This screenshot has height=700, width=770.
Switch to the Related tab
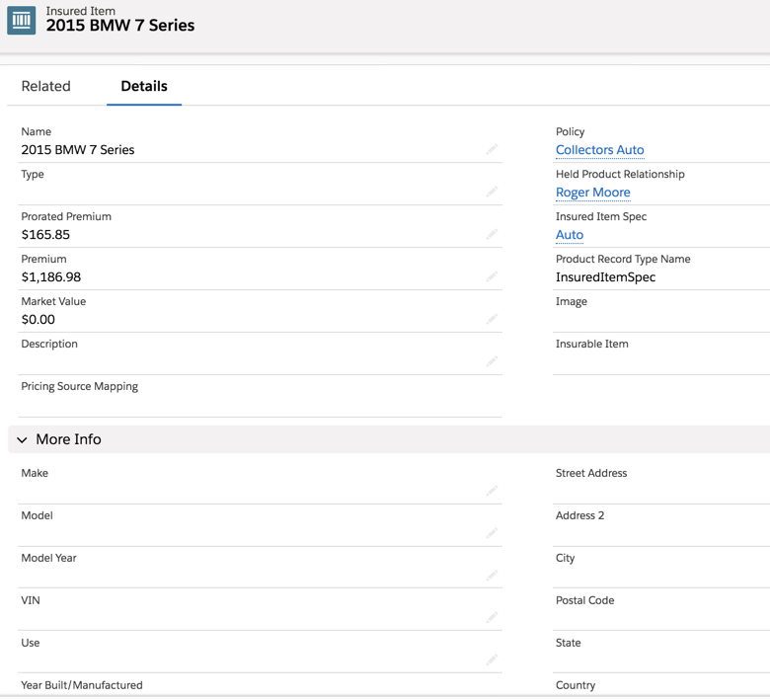click(x=46, y=86)
